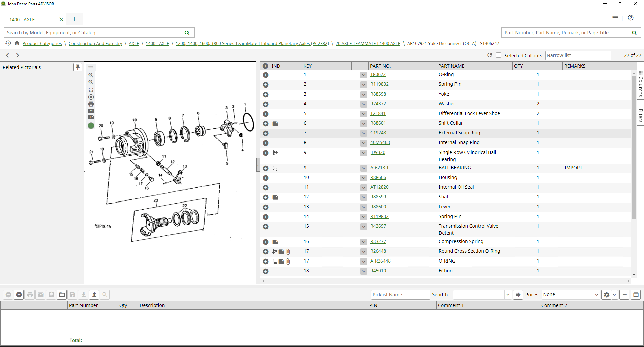Open the help question mark icon
644x347 pixels.
coord(631,18)
